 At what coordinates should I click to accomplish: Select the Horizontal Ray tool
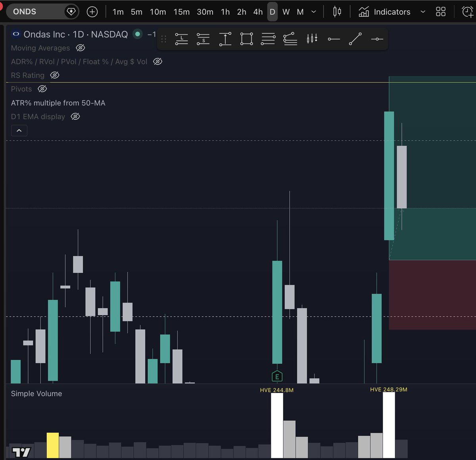coord(334,39)
